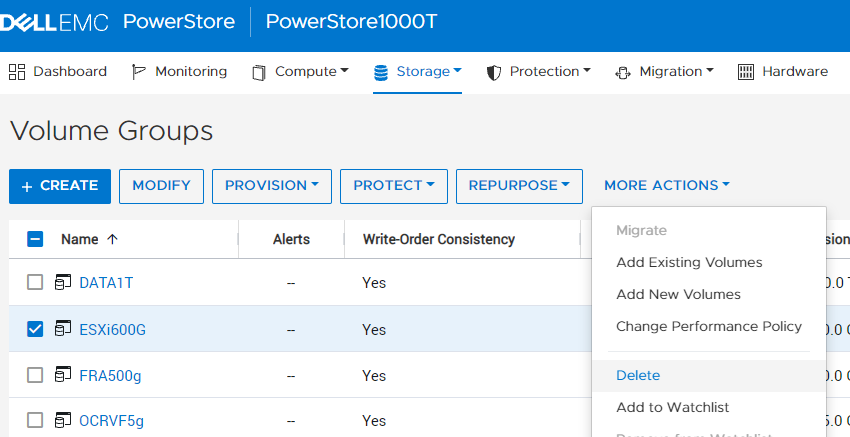Click the Storage database icon
The width and height of the screenshot is (850, 437).
point(380,72)
